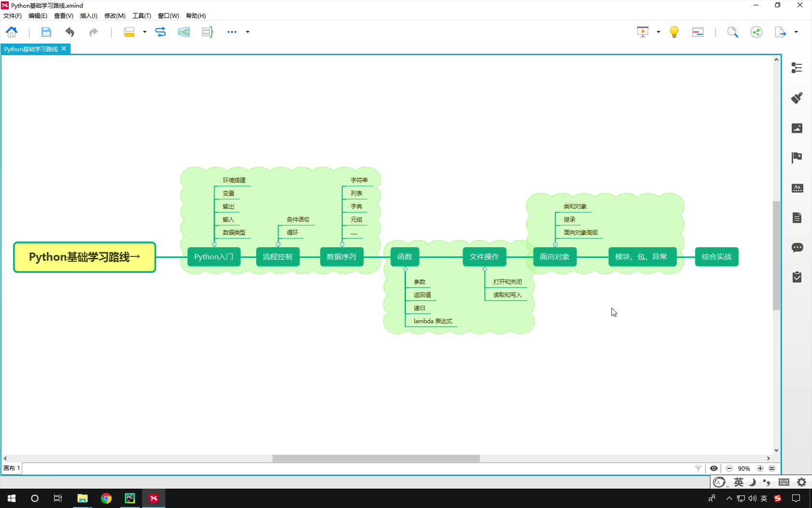Open the 窗口(W) menu
The height and width of the screenshot is (508, 812).
coord(168,16)
